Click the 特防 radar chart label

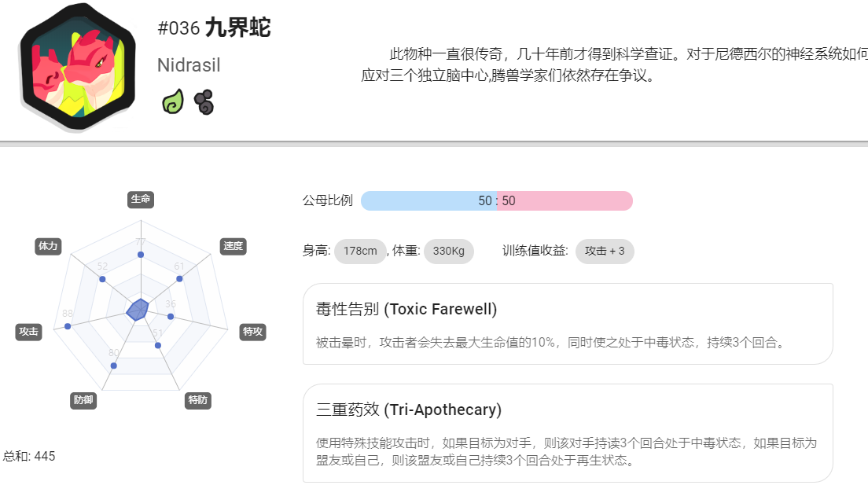198,400
